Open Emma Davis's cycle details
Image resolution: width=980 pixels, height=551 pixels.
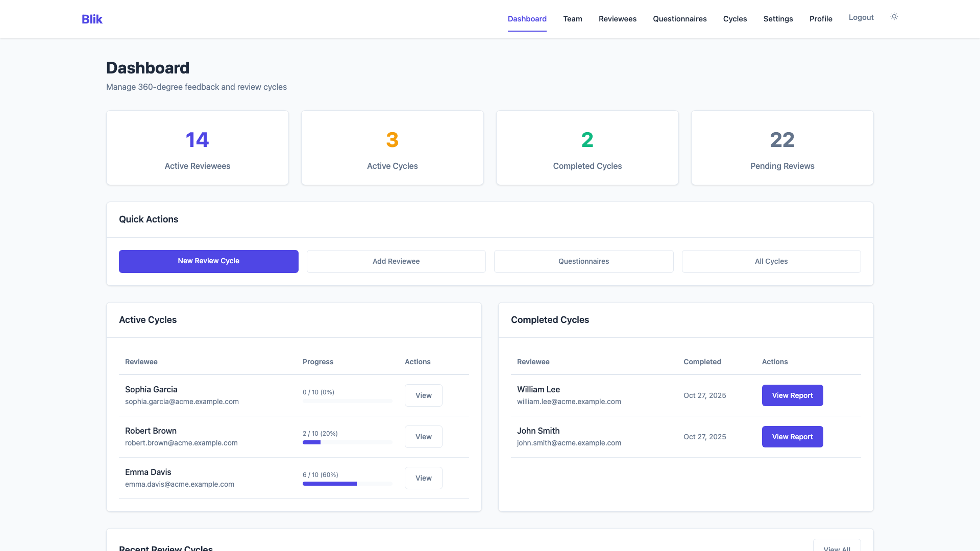click(x=423, y=478)
